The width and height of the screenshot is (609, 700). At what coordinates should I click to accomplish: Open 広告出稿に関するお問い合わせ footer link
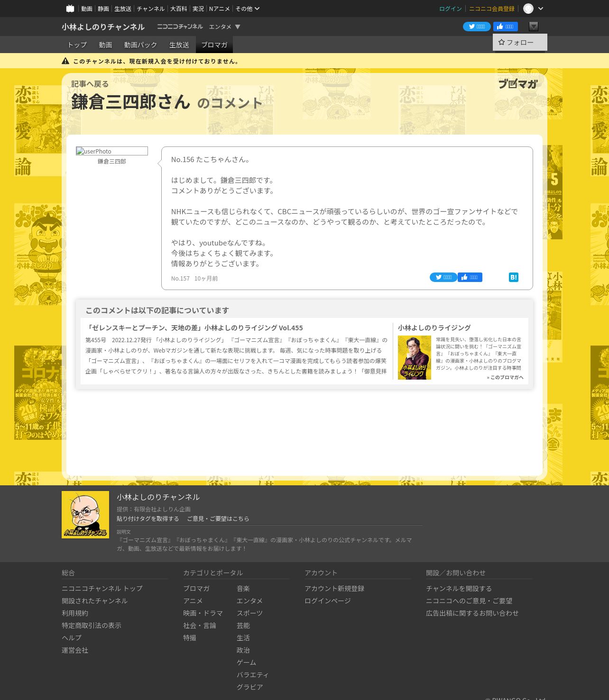[x=472, y=613]
